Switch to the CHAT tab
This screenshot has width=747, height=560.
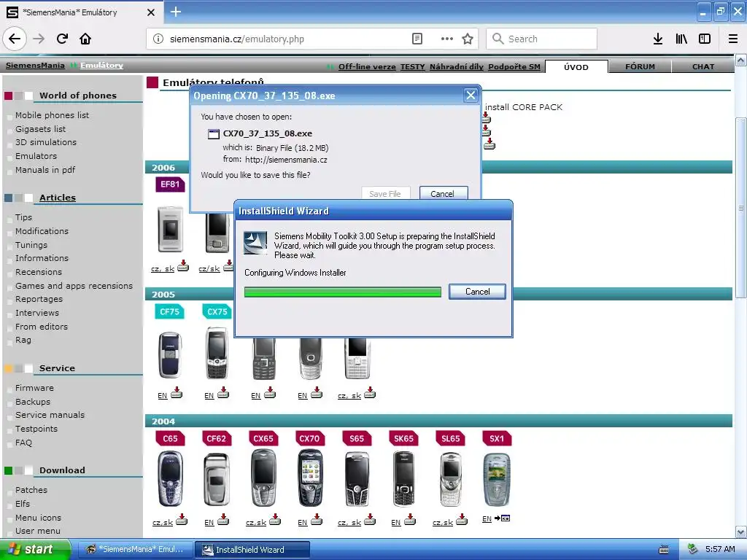pos(703,66)
